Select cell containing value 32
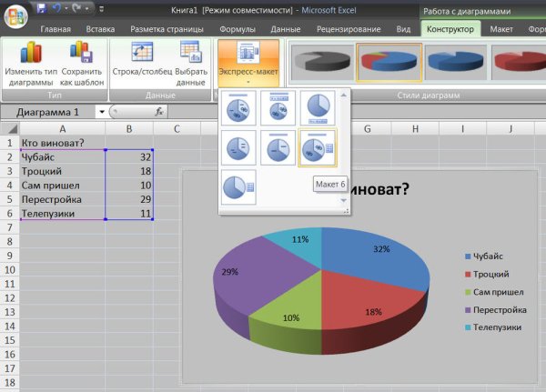The width and height of the screenshot is (546, 392). pos(128,156)
